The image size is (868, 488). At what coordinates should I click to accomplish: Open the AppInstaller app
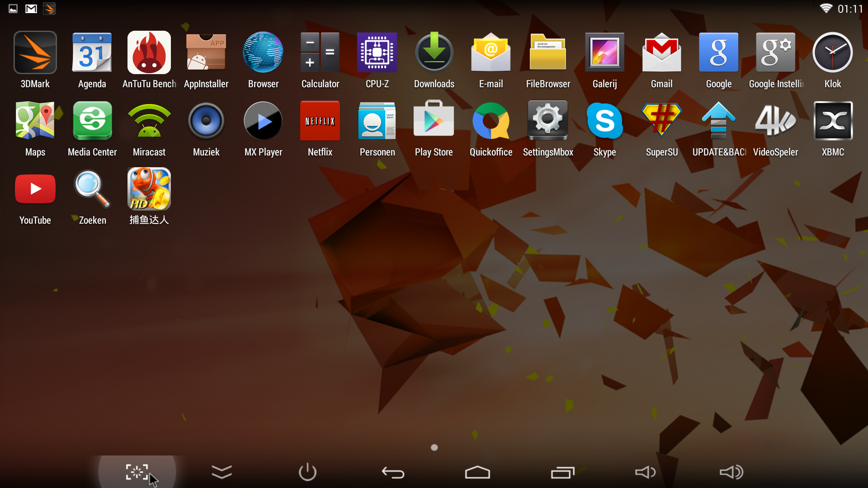coord(206,52)
